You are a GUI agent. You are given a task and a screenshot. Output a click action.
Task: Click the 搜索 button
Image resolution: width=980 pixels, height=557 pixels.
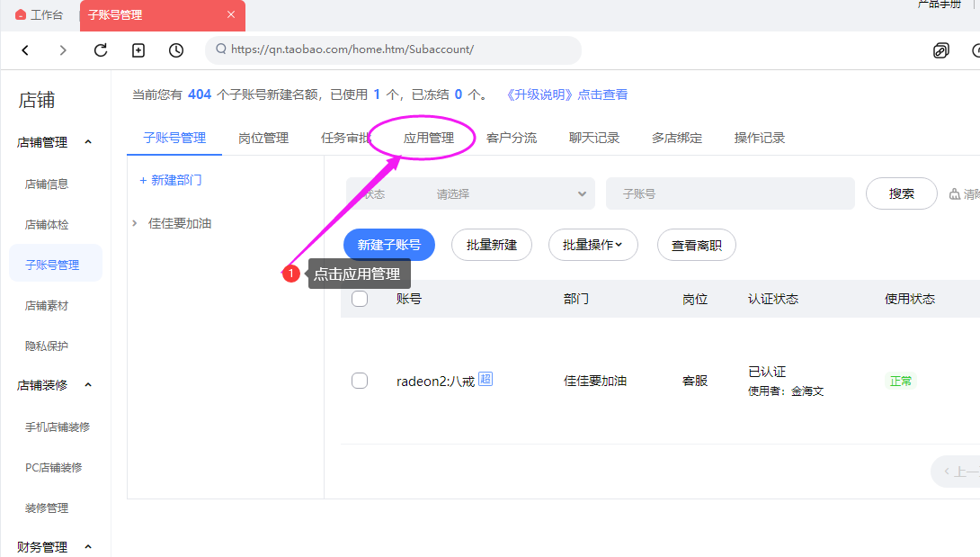901,193
